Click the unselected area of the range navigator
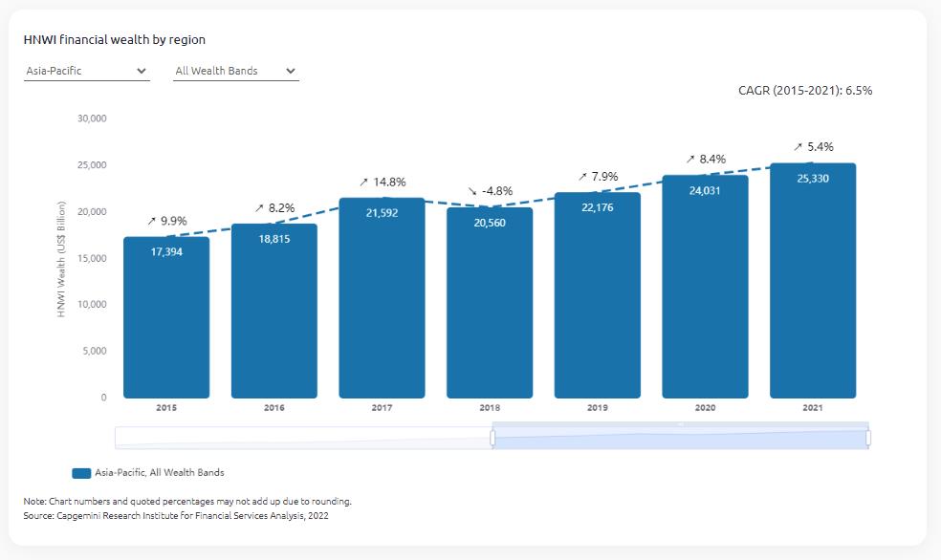 click(x=302, y=438)
